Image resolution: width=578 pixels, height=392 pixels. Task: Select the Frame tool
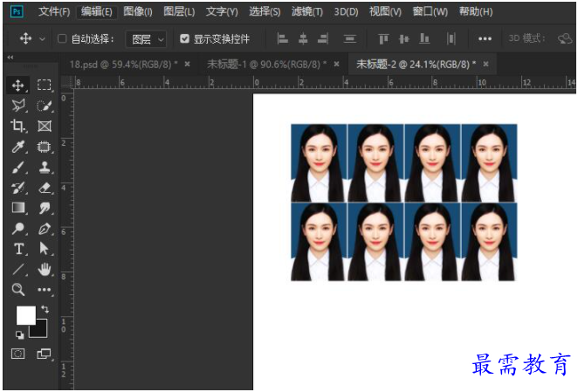[45, 126]
